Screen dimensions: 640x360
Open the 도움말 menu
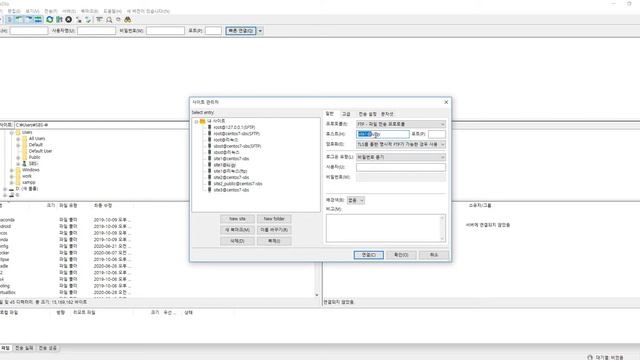112,11
